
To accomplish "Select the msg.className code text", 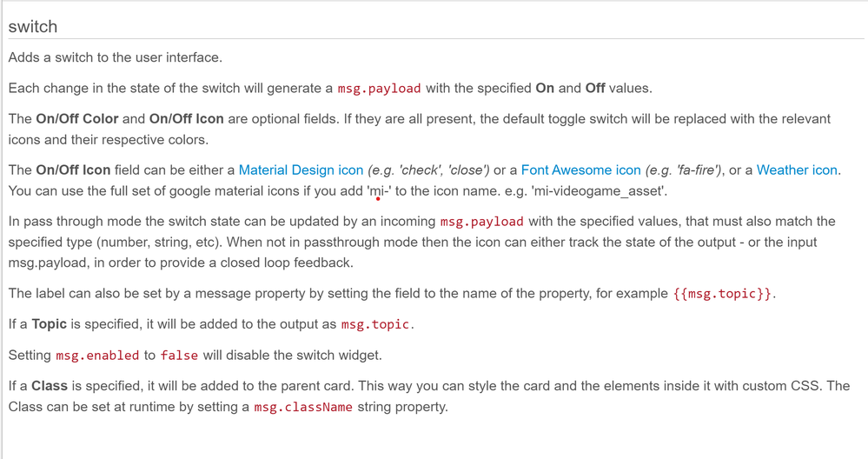I will 303,407.
